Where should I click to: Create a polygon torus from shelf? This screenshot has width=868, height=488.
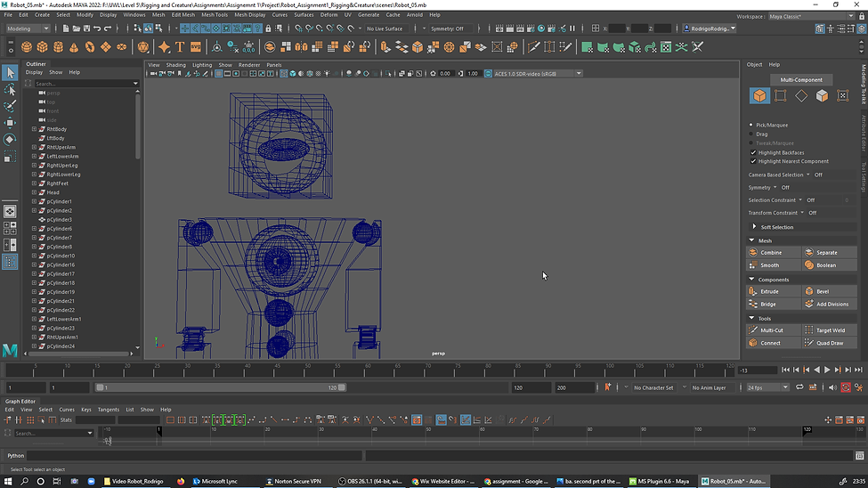click(90, 47)
